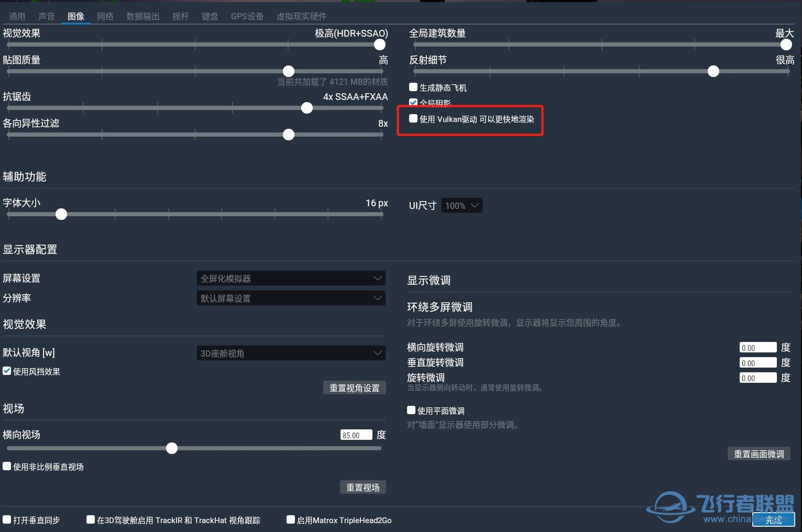Click the 视觉效果 slider handle
Image resolution: width=802 pixels, height=532 pixels.
(x=380, y=45)
